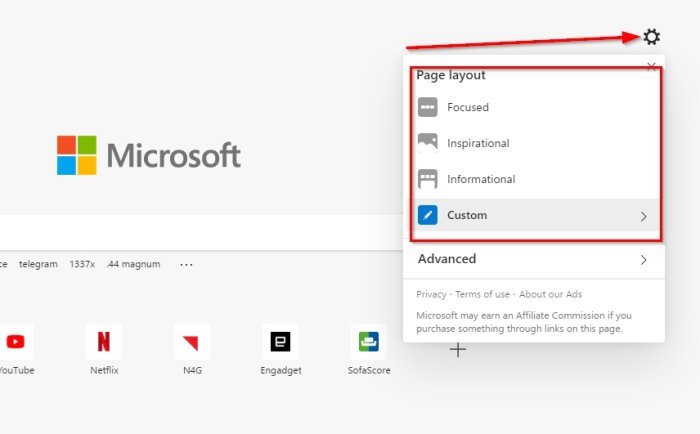This screenshot has height=434, width=700.
Task: Open the Netflix quick link tile
Action: 104,341
